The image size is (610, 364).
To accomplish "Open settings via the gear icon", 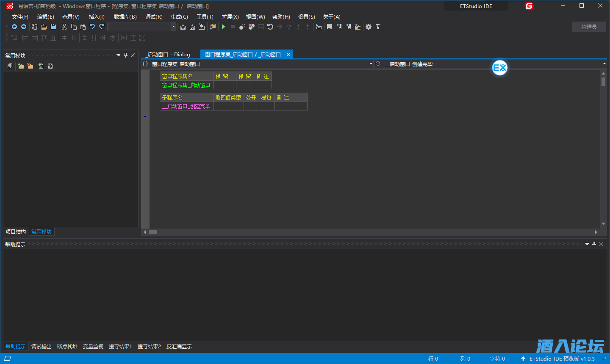I will (x=369, y=27).
